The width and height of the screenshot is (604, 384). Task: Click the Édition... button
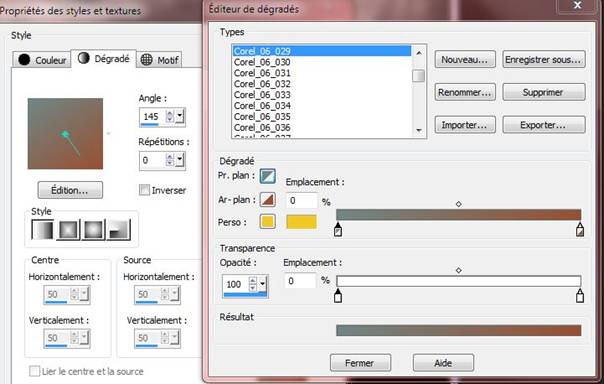(70, 190)
